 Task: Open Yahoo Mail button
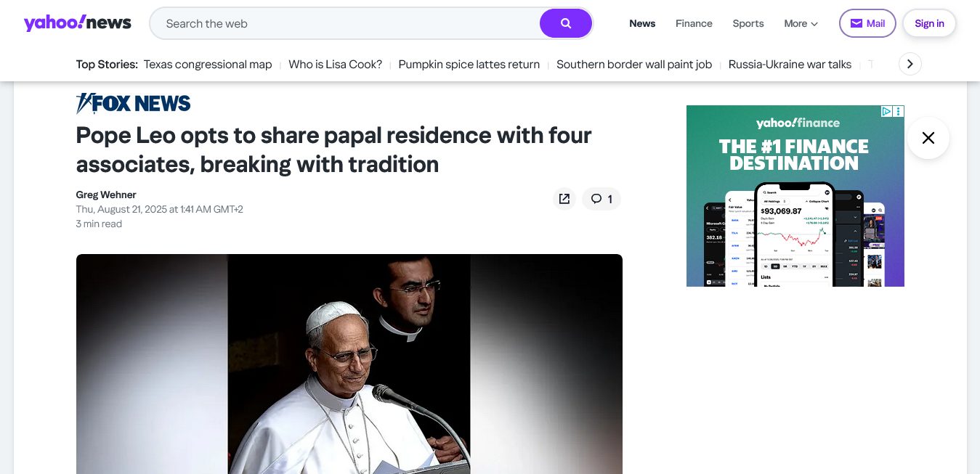coord(867,23)
